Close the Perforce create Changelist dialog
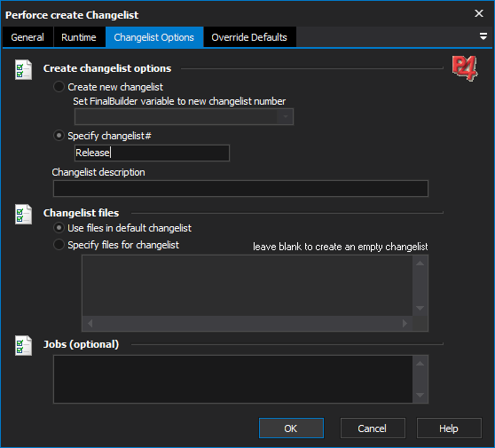 (x=478, y=13)
